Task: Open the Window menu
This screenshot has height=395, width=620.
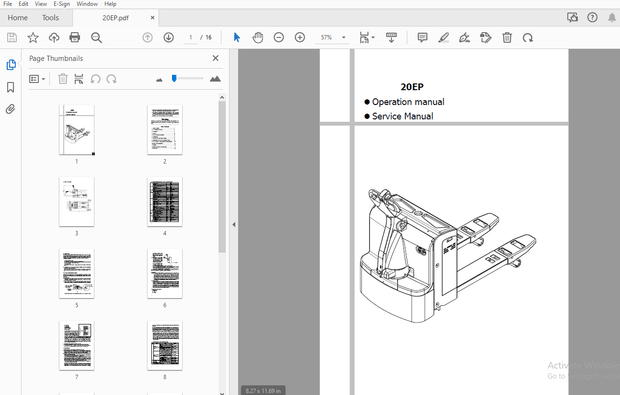Action: [x=87, y=4]
